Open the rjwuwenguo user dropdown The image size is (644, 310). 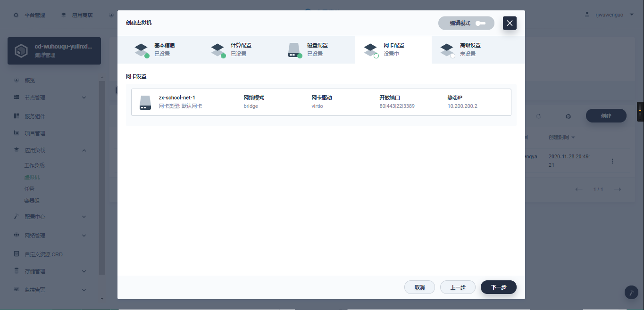pos(632,15)
